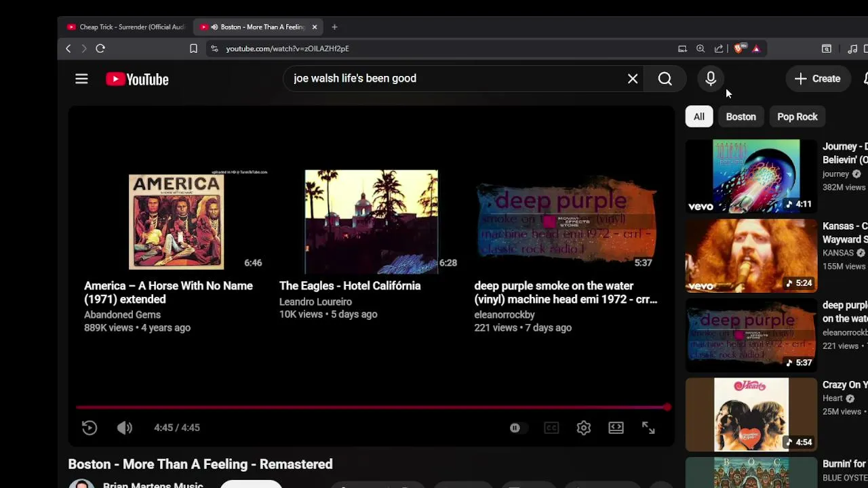This screenshot has width=868, height=488.
Task: Select the Boston filter chip
Action: point(741,117)
